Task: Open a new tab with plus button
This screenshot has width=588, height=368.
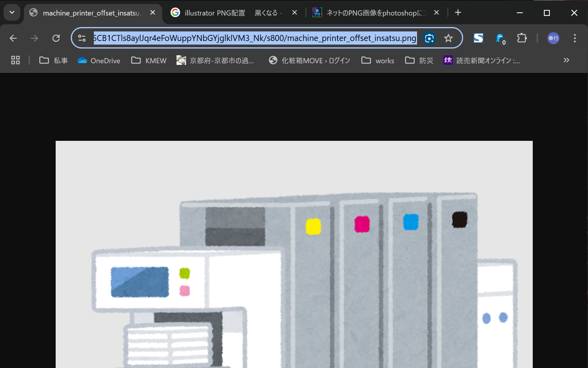Action: [458, 13]
